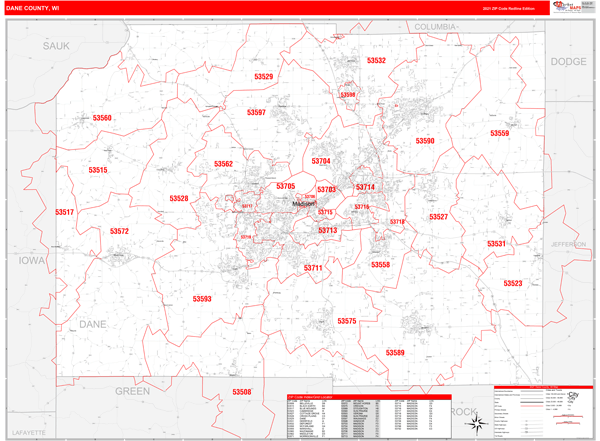
Task: Click the IOWA county label
Action: (32, 260)
